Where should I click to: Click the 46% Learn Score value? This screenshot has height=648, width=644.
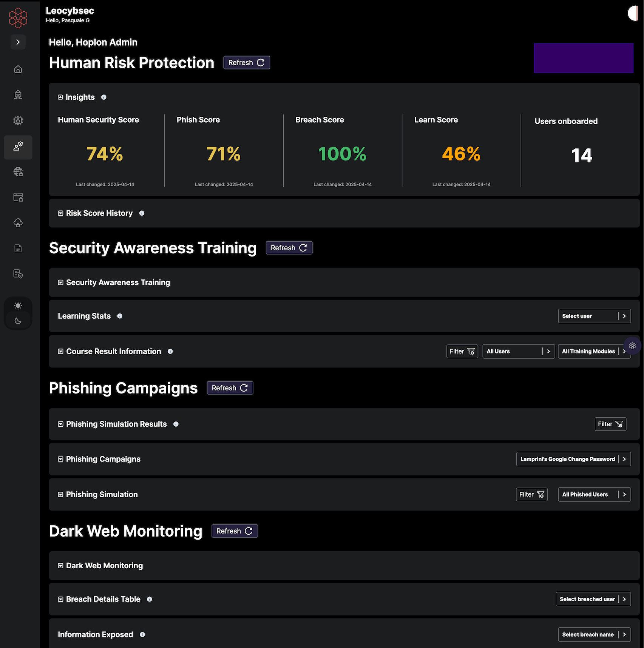click(x=461, y=154)
